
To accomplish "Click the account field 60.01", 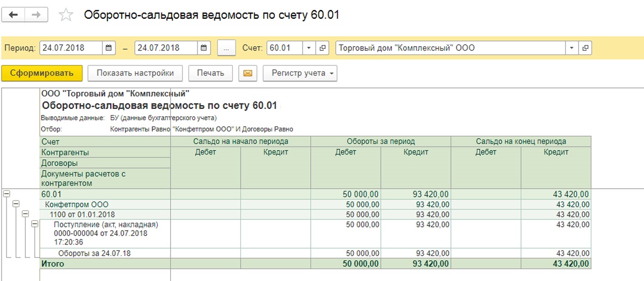I will tap(285, 48).
